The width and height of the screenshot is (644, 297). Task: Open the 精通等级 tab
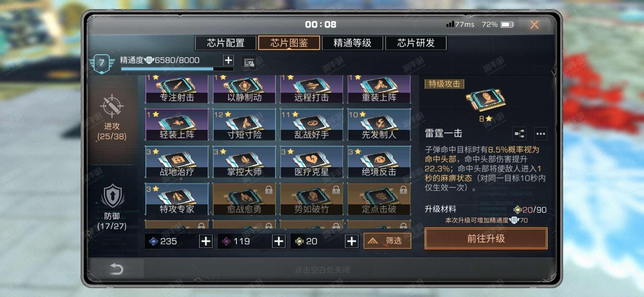(x=352, y=43)
